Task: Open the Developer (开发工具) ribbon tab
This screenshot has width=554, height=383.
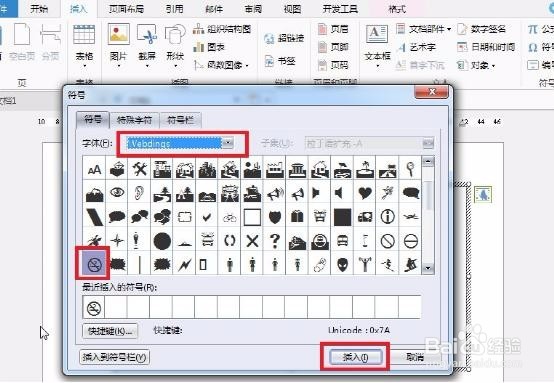Action: [x=340, y=8]
